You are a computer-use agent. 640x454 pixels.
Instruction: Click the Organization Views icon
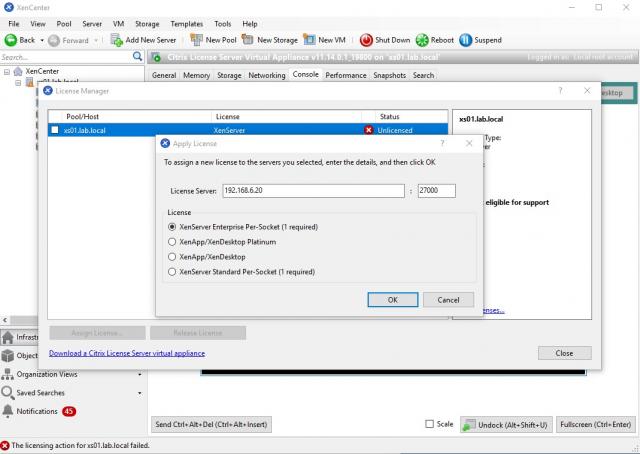pos(7,374)
